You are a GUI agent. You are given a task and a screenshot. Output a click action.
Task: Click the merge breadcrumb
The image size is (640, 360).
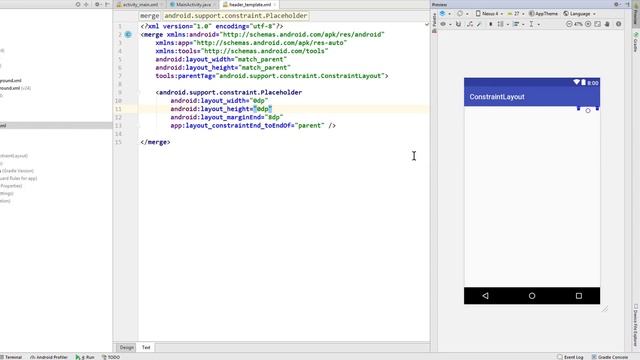(149, 16)
